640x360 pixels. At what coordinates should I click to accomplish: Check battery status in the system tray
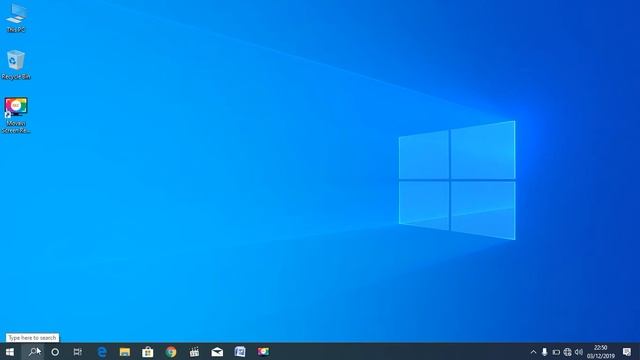click(x=556, y=352)
